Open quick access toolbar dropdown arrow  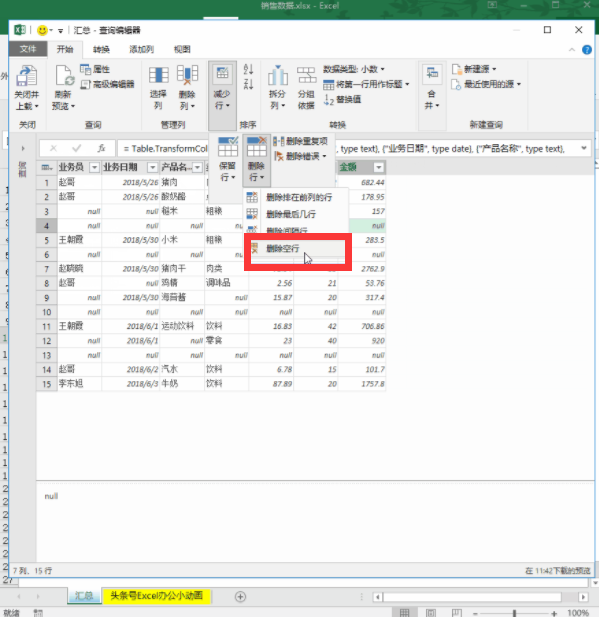coord(60,30)
